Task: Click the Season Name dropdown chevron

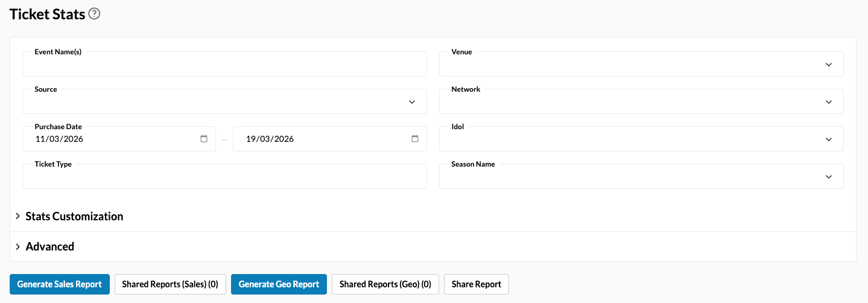Action: [x=829, y=177]
